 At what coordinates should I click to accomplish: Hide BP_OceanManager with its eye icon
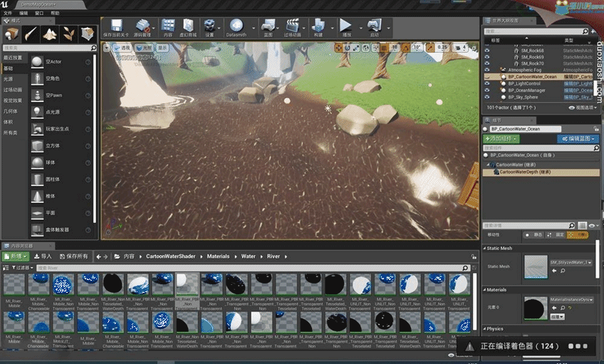pos(487,90)
